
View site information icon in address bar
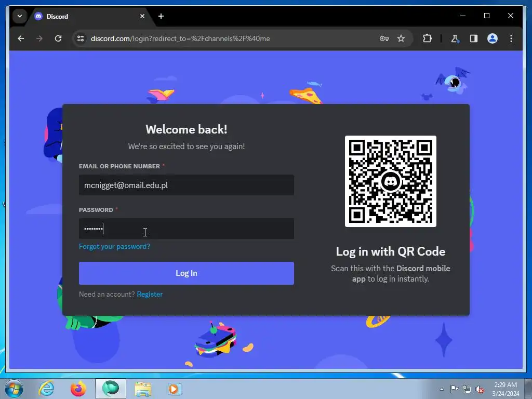[81, 38]
